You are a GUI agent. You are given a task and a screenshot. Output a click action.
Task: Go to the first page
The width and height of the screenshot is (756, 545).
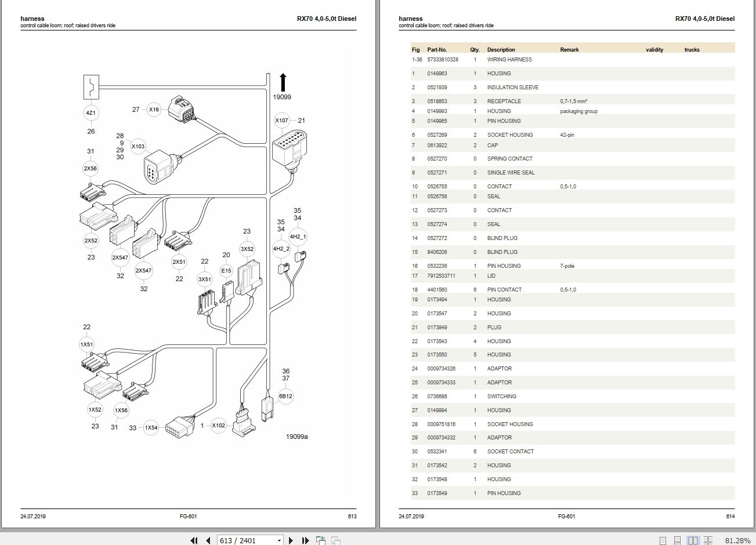point(194,540)
